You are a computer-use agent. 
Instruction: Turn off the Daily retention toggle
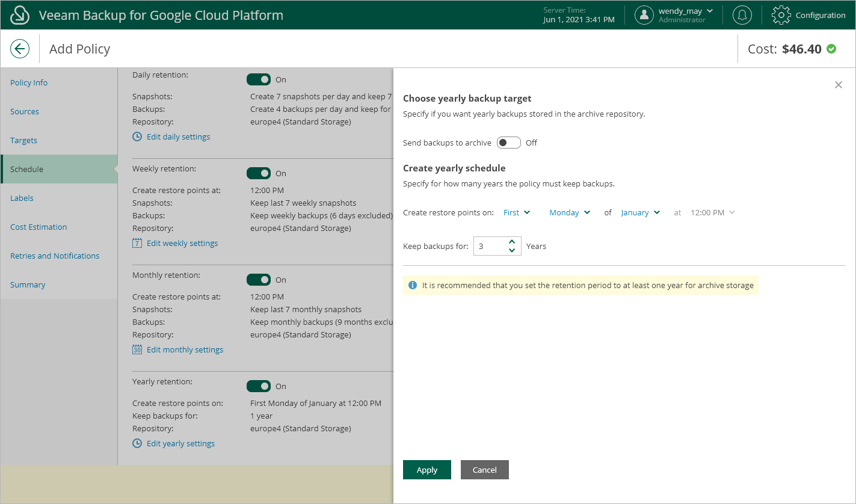click(x=259, y=79)
